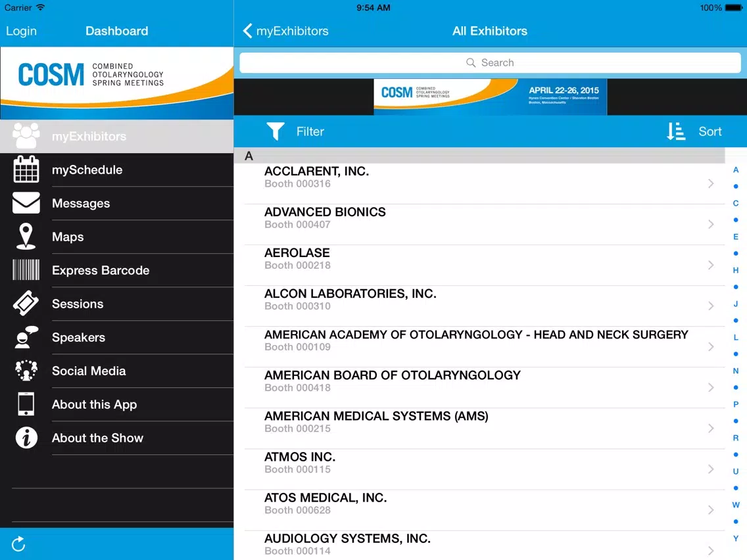This screenshot has width=747, height=560.
Task: Expand ADVANCED BIONICS row chevron
Action: [x=711, y=224]
